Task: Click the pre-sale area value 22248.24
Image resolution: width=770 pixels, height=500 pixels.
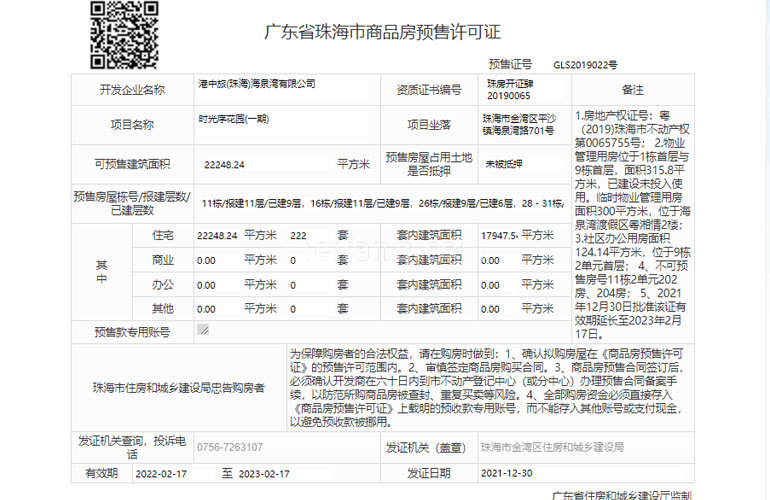Action: pos(224,164)
